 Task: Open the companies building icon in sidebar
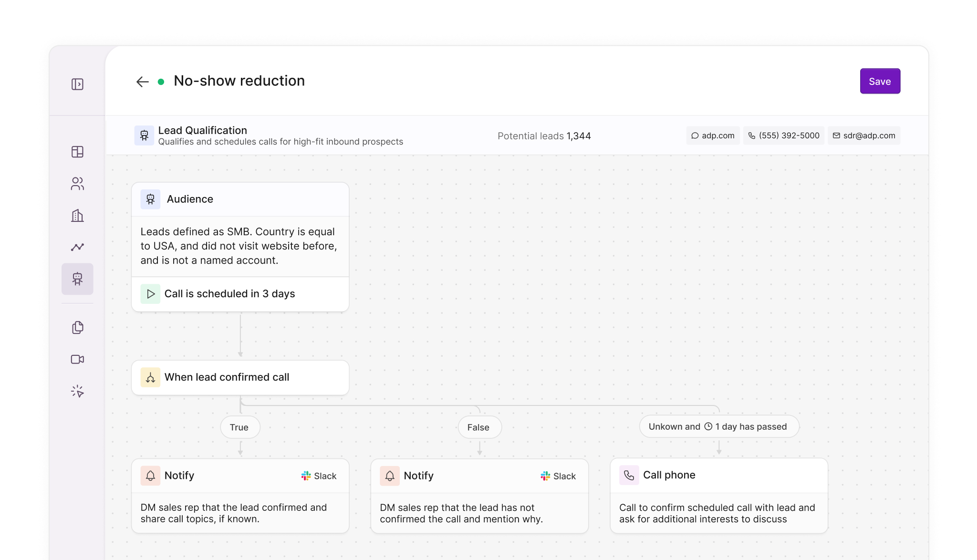77,216
